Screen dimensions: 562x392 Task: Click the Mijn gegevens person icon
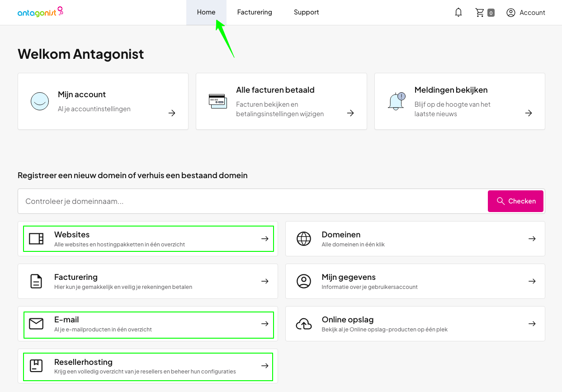[x=304, y=281]
